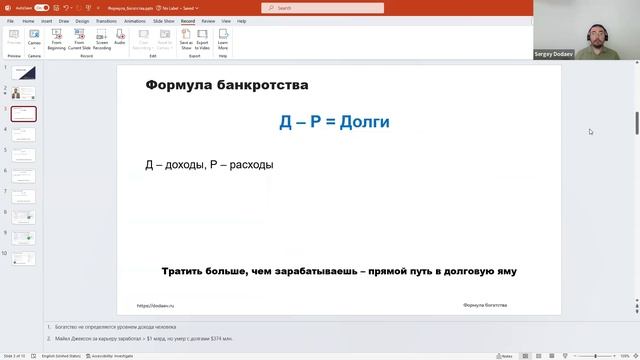Open Customize Quick Access Toolbar dropdown
The image size is (640, 360).
(x=98, y=8)
